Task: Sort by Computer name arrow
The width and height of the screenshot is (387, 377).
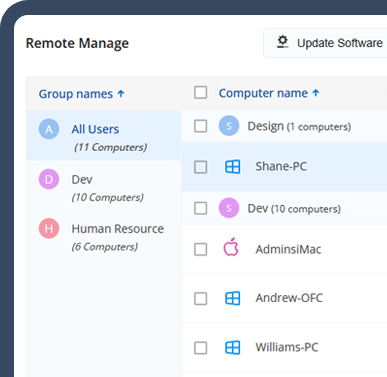Action: click(x=316, y=93)
